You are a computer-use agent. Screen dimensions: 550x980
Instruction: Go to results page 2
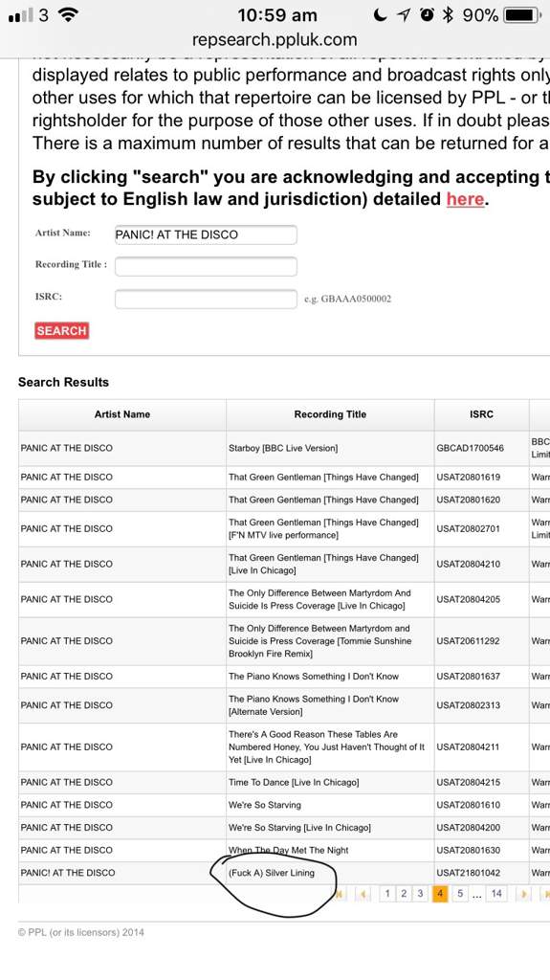pyautogui.click(x=404, y=894)
